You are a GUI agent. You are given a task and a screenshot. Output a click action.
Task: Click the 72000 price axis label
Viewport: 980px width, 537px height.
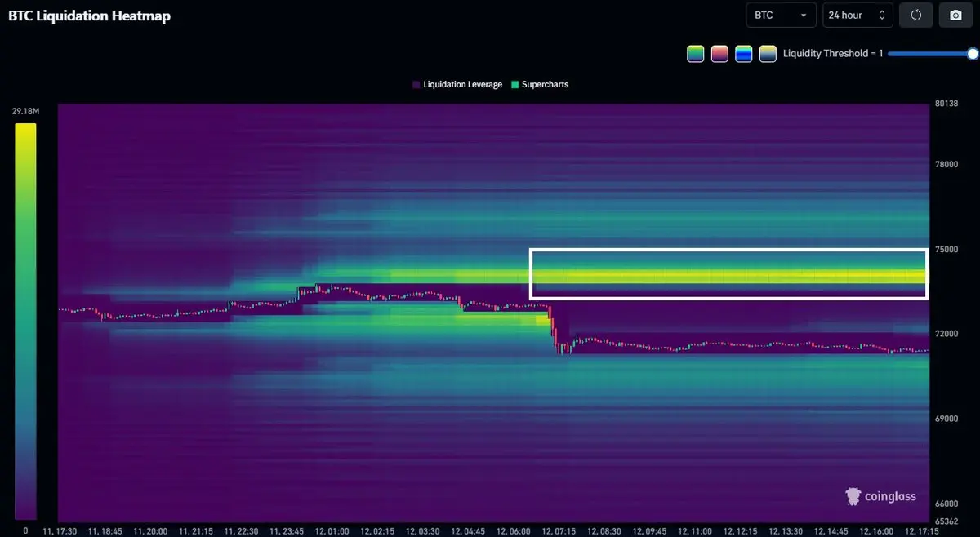coord(947,334)
